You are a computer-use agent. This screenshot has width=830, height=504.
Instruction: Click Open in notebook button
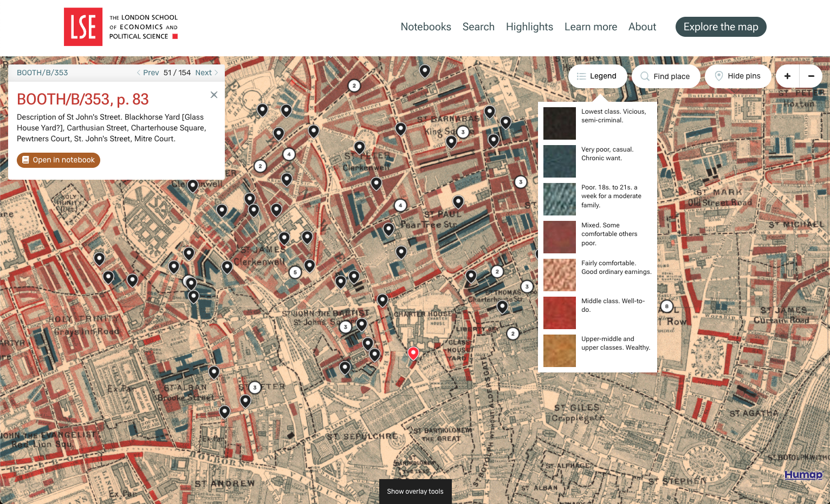click(x=59, y=160)
